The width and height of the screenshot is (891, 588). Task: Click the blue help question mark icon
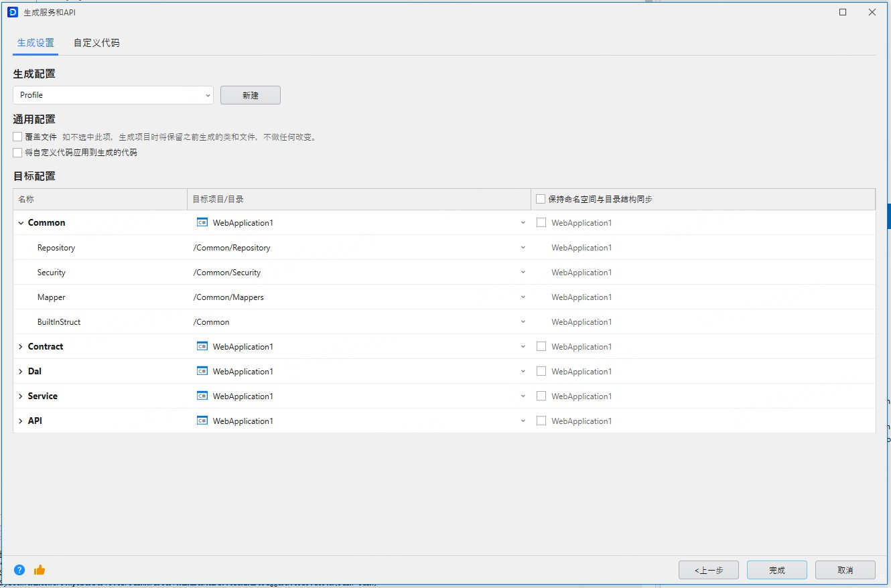[x=19, y=570]
